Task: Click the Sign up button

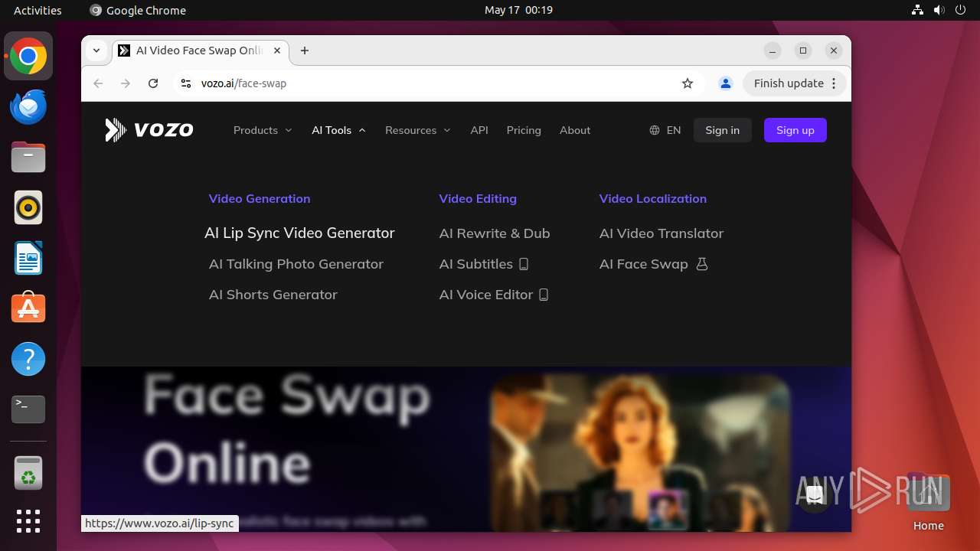Action: pyautogui.click(x=795, y=130)
